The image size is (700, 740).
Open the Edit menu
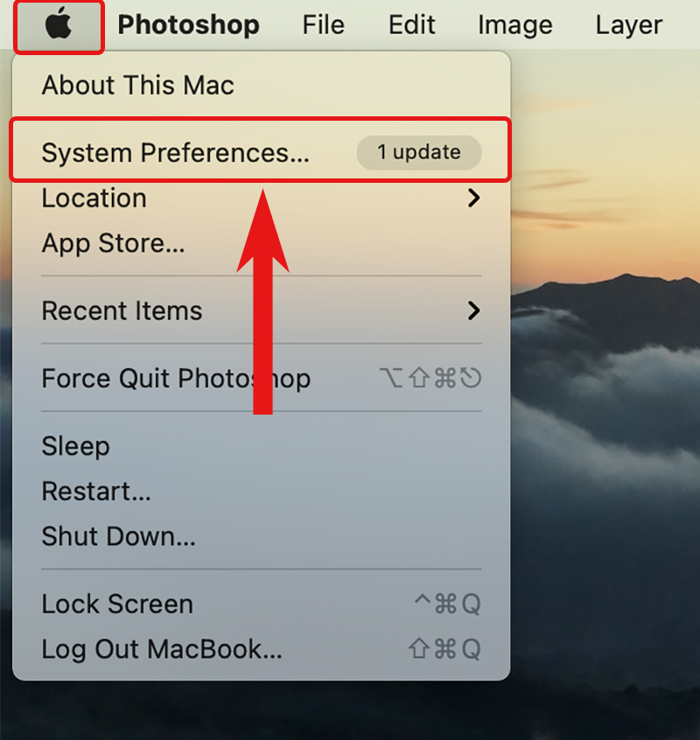coord(411,25)
